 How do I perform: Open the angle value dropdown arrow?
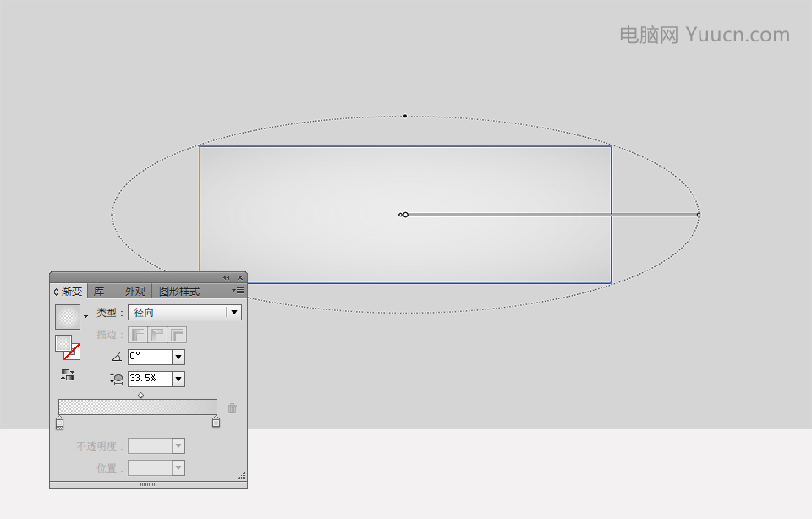point(178,357)
